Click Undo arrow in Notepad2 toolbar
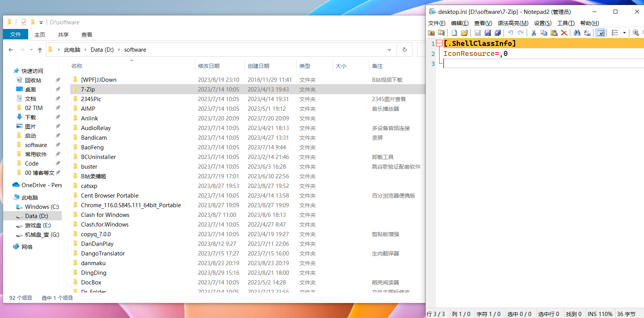This screenshot has height=318, width=644. [x=511, y=33]
